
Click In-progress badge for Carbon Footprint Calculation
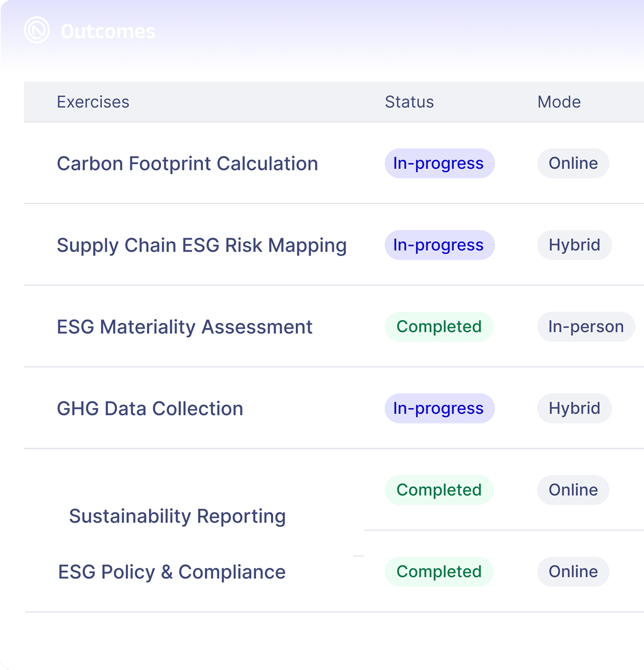click(x=440, y=163)
